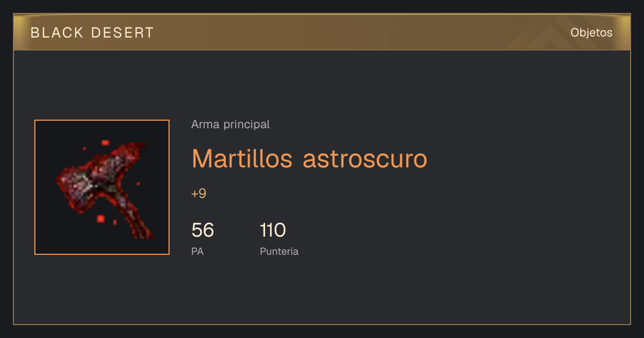Open the Objetos link in header
Screen dimensions: 644x338
click(x=591, y=33)
